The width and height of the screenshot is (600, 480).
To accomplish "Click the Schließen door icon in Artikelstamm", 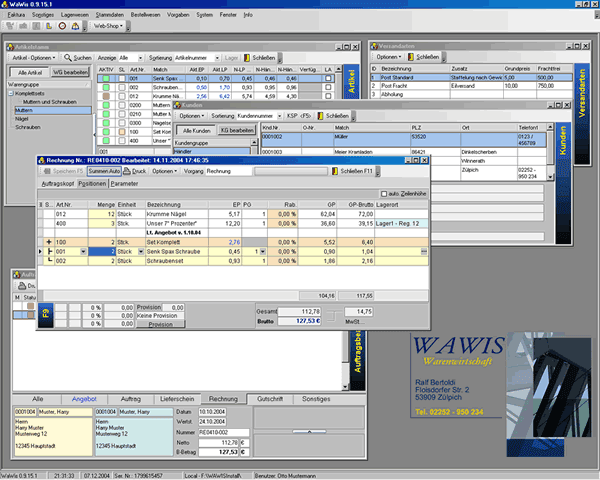I will [247, 58].
